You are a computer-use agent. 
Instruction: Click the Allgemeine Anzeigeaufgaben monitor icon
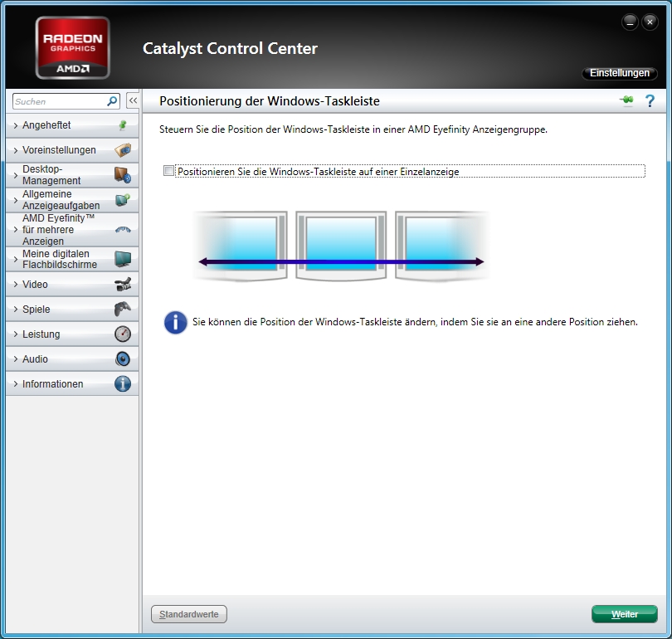[123, 200]
